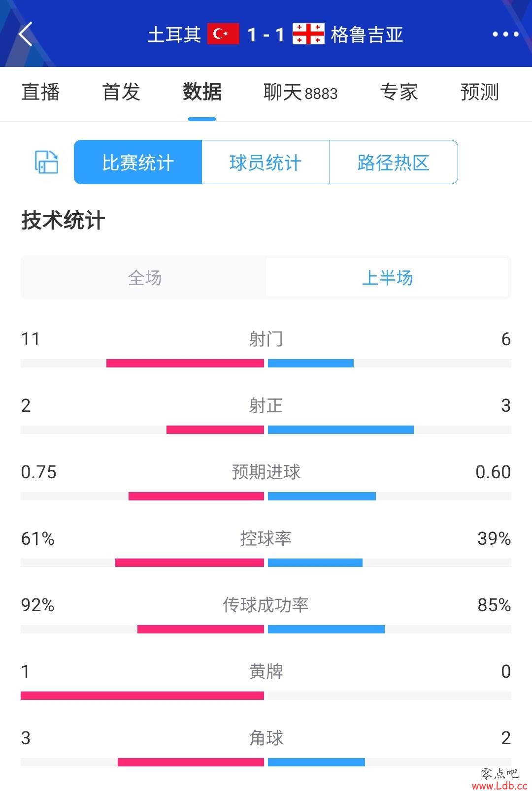Screen dimensions: 532x791
Task: Select the 路径热区 segment
Action: click(x=394, y=162)
